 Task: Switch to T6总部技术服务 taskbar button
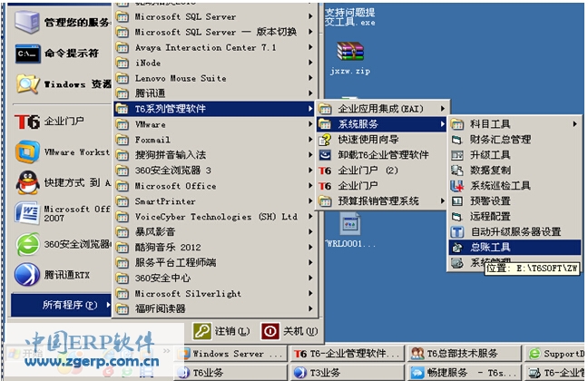[x=465, y=353]
